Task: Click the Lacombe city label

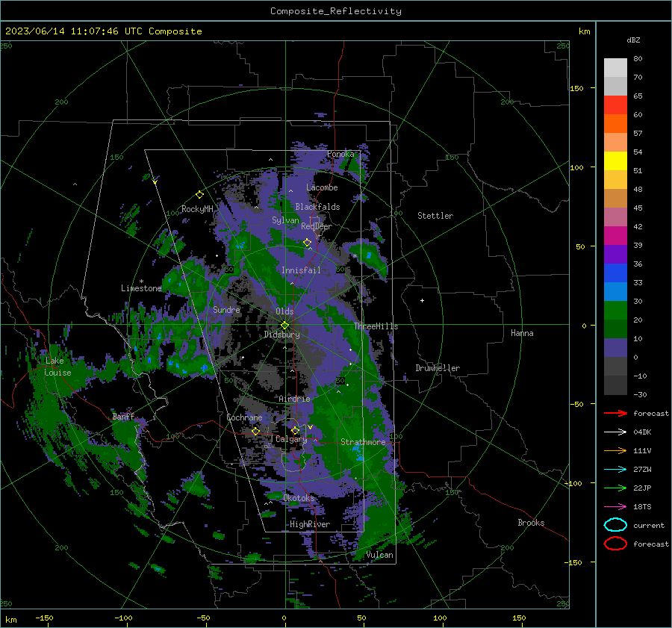Action: tap(322, 187)
